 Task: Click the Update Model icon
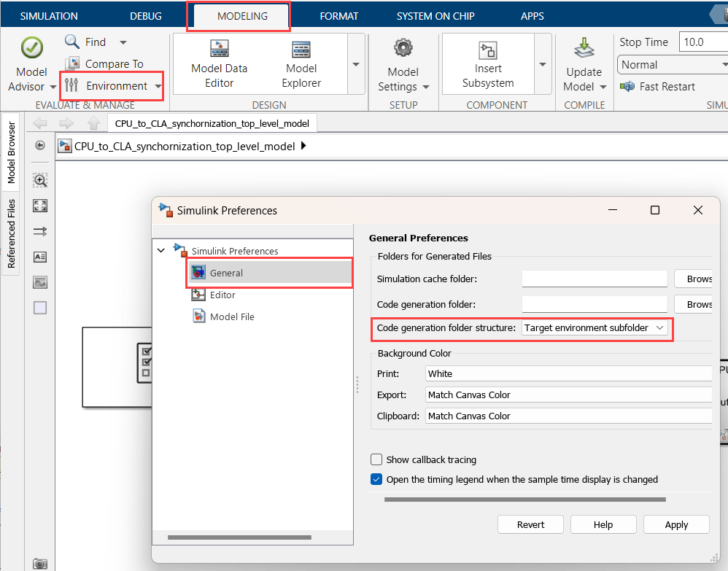584,48
